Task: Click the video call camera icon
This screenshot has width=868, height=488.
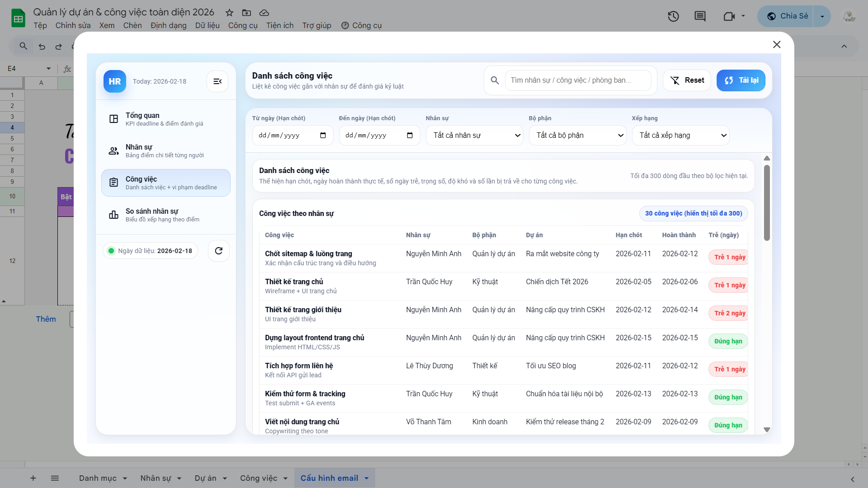Action: click(x=729, y=17)
